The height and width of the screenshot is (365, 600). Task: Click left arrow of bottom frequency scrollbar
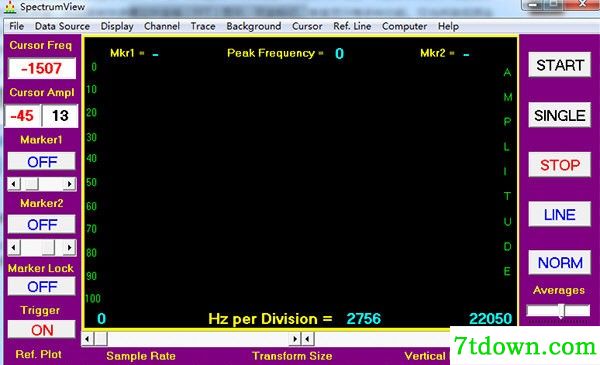[88, 339]
